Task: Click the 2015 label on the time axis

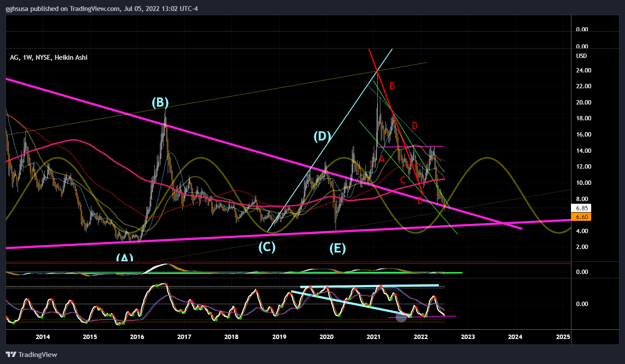Action: coord(90,337)
